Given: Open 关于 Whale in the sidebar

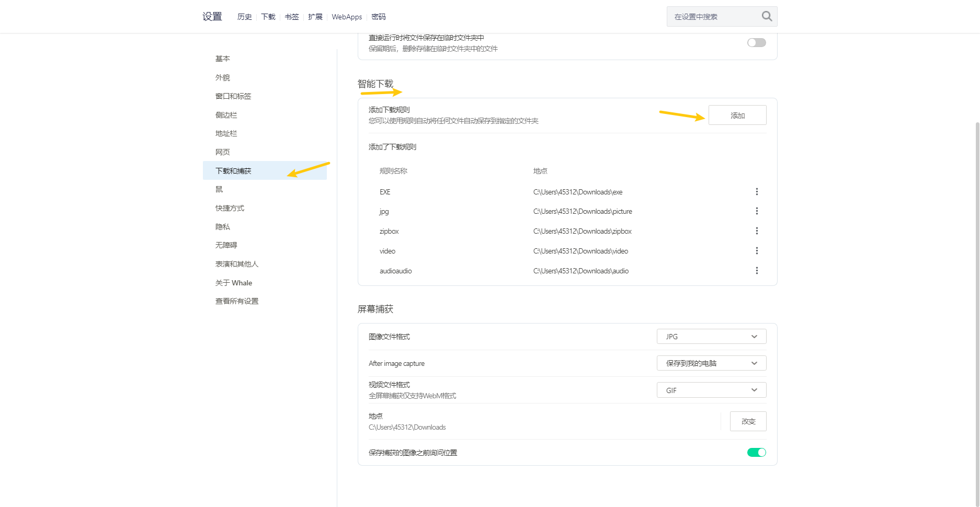Looking at the screenshot, I should pyautogui.click(x=234, y=283).
